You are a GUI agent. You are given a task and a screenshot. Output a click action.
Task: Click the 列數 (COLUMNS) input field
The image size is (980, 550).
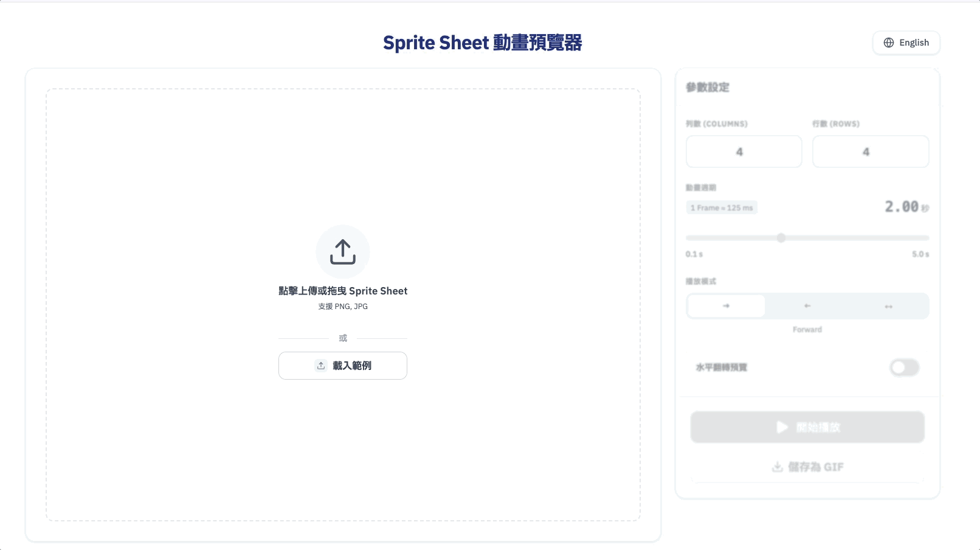(744, 151)
